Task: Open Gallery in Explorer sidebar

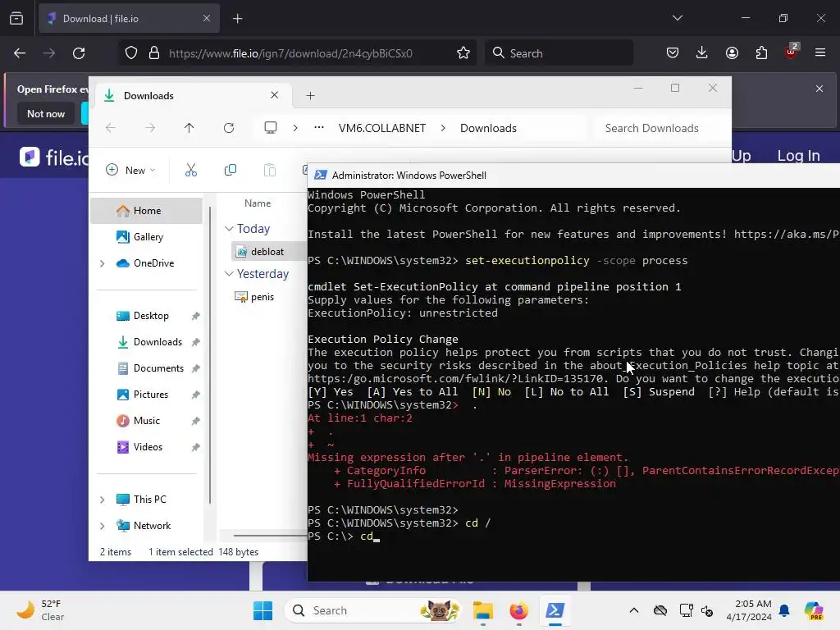Action: click(146, 237)
